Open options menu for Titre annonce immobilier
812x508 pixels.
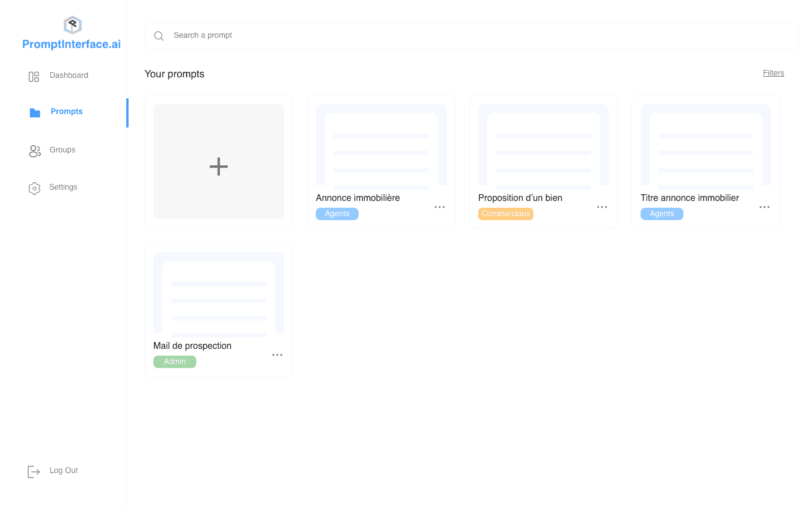(x=765, y=207)
